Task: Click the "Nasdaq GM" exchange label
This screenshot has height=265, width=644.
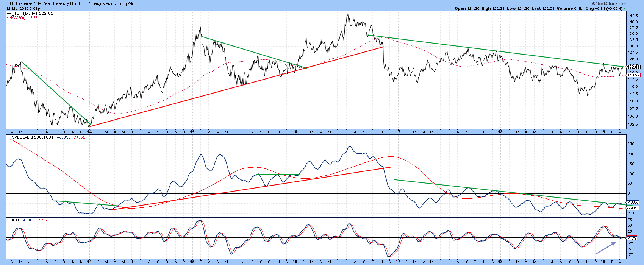Action: [x=123, y=3]
